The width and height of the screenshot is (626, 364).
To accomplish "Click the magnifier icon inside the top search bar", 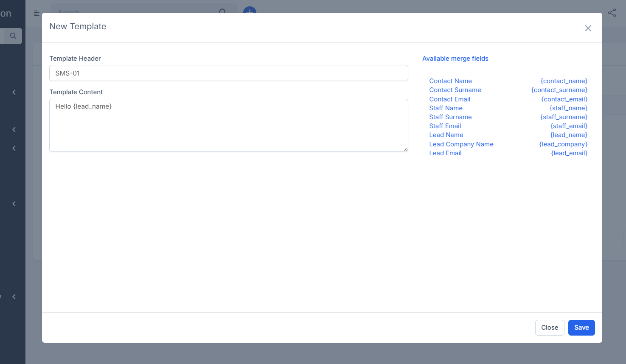I will pos(222,12).
